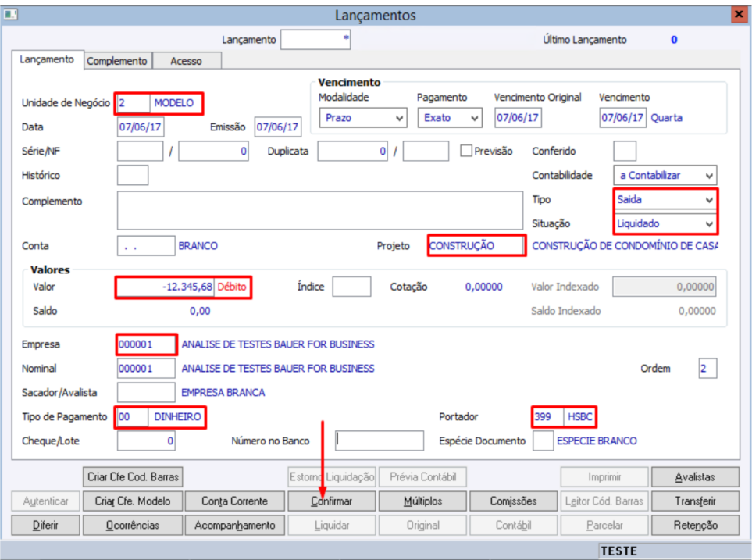Click the Vencimento Original date field
This screenshot has width=752, height=560.
pyautogui.click(x=518, y=118)
